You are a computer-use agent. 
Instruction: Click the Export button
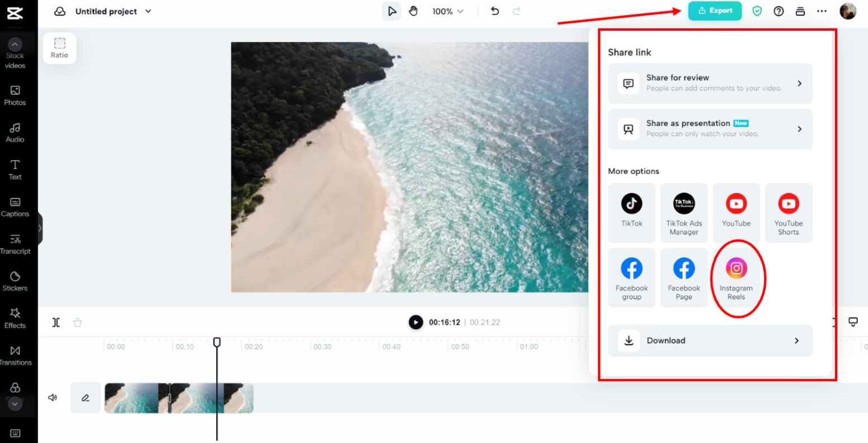[715, 11]
